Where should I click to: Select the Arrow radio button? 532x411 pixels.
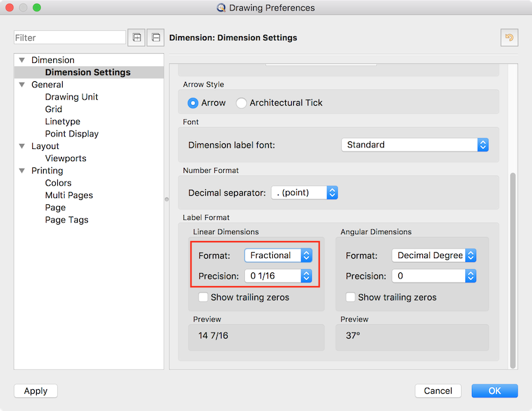coord(194,102)
